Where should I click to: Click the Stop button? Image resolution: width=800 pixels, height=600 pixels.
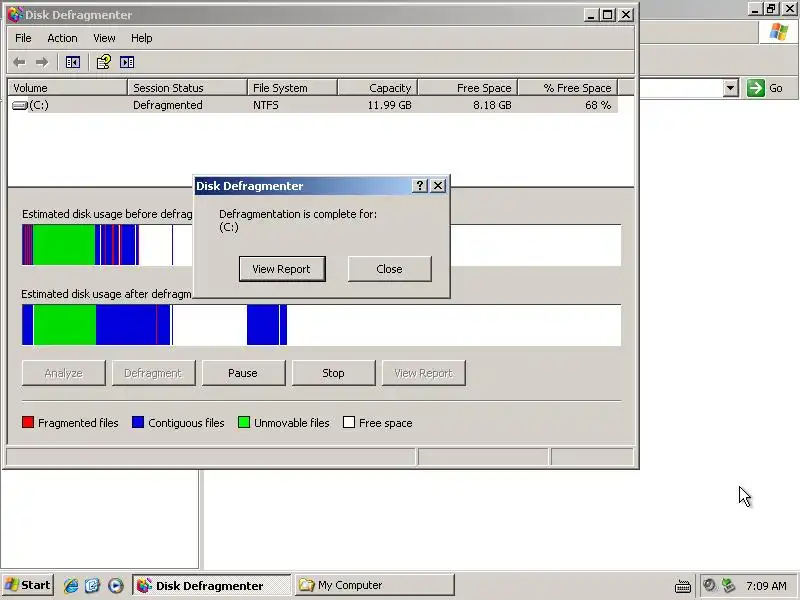[333, 373]
